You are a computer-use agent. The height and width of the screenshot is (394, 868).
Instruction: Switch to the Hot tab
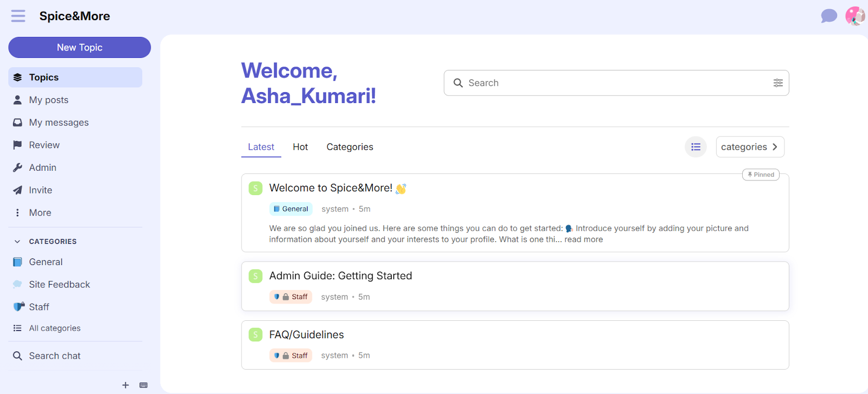[x=301, y=147]
